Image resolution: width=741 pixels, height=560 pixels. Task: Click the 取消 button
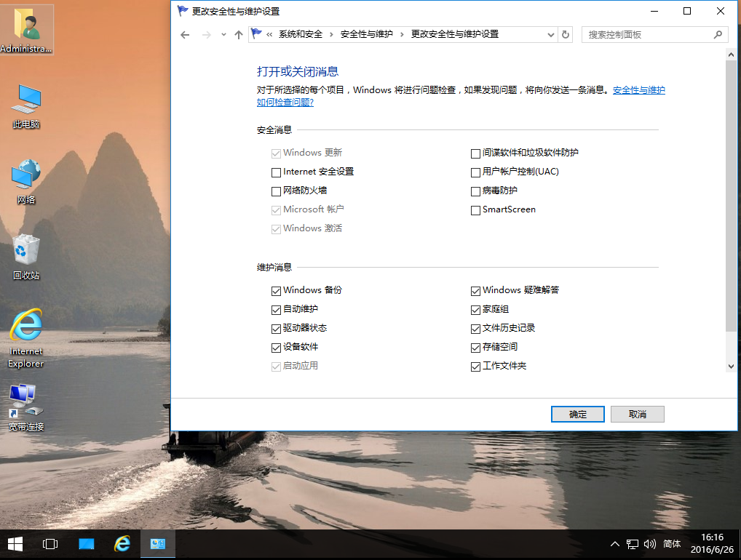(638, 414)
